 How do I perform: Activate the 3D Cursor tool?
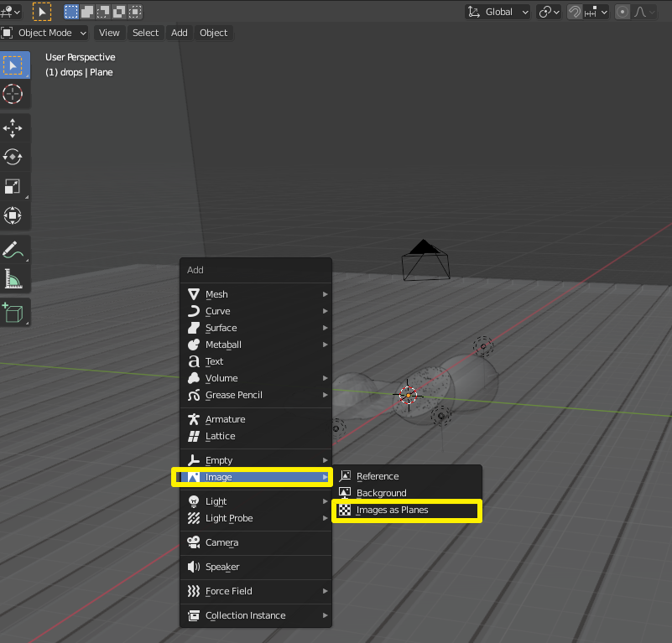pyautogui.click(x=13, y=94)
